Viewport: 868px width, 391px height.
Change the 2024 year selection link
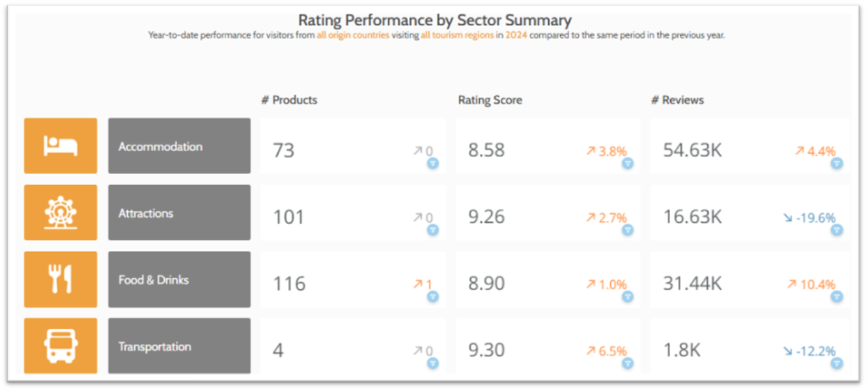(516, 35)
